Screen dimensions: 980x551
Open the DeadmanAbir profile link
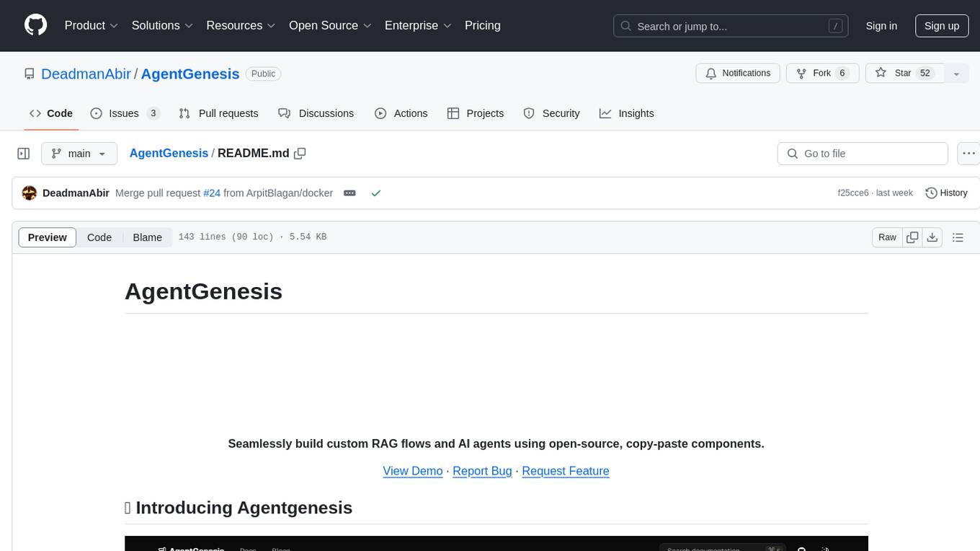coord(86,74)
